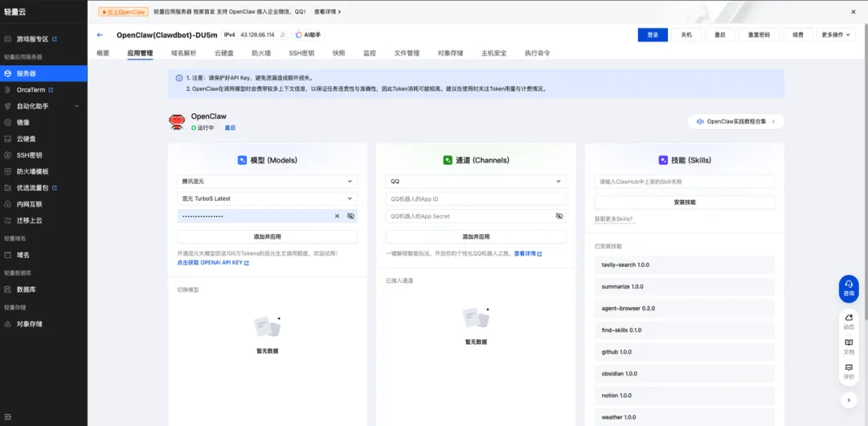This screenshot has width=868, height=426.
Task: Click the OrcaTerm sidebar icon
Action: 8,90
